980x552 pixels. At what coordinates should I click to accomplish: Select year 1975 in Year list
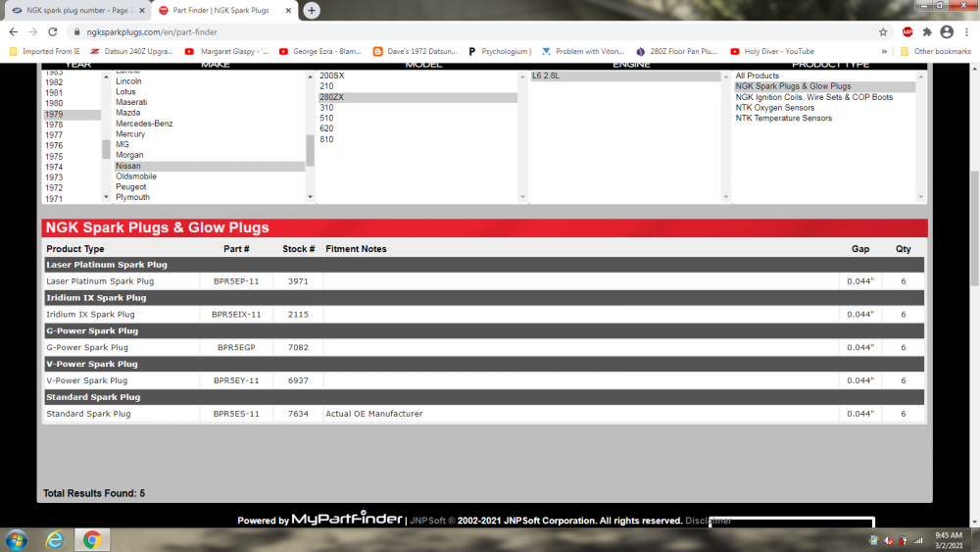point(54,156)
